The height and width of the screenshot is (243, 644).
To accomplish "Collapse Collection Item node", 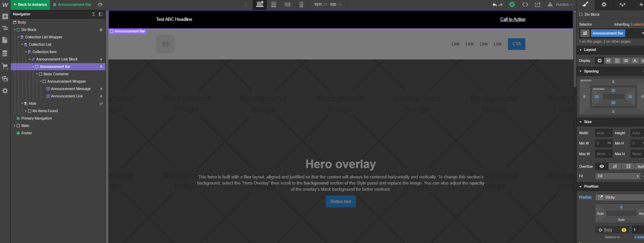I will [26, 52].
